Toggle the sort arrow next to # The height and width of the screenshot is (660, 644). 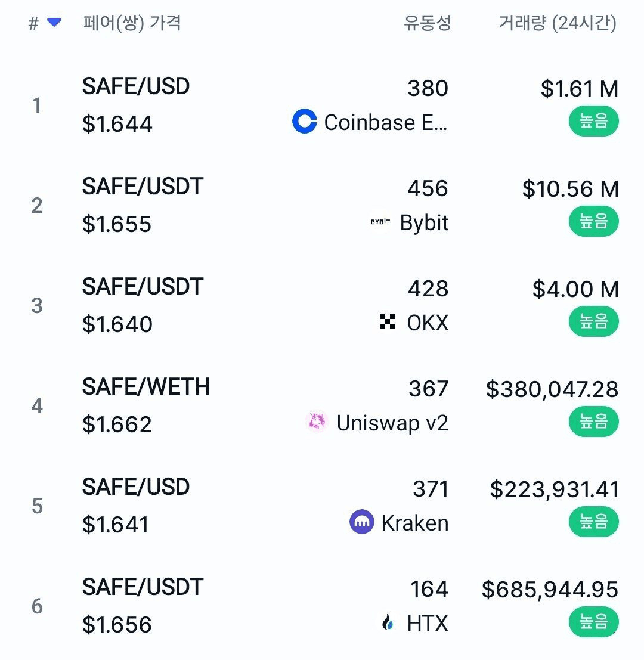pyautogui.click(x=54, y=22)
